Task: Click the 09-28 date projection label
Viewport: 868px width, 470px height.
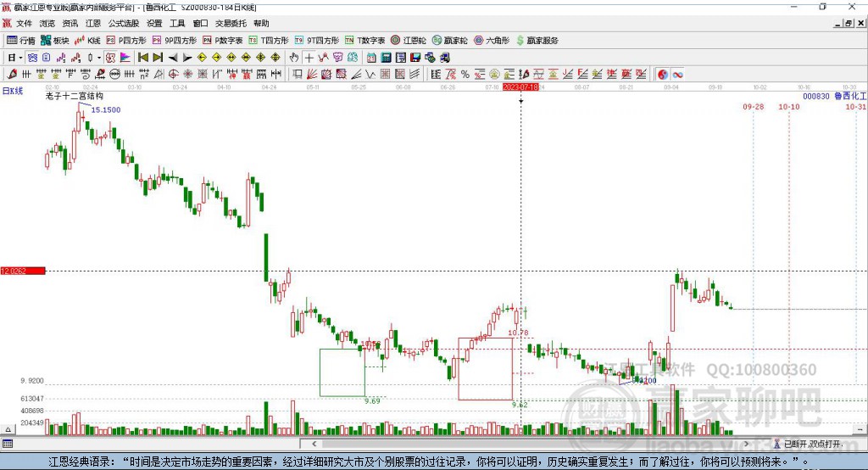Action: 753,106
